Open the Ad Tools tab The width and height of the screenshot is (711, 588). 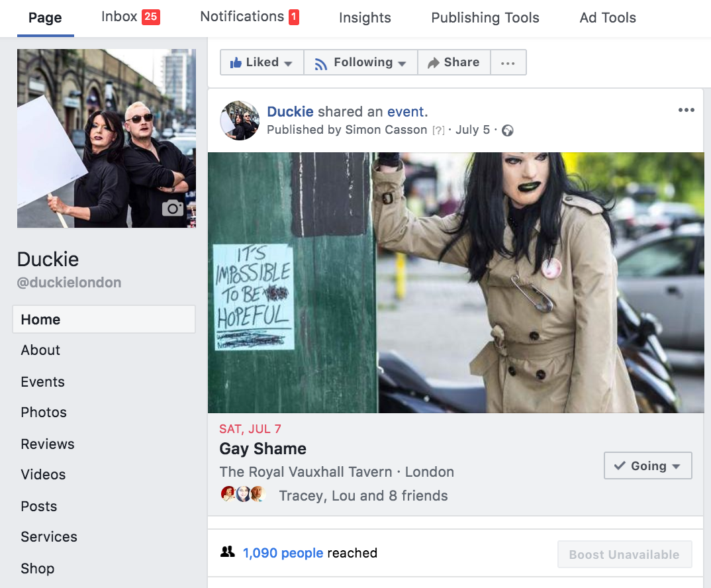(x=608, y=18)
